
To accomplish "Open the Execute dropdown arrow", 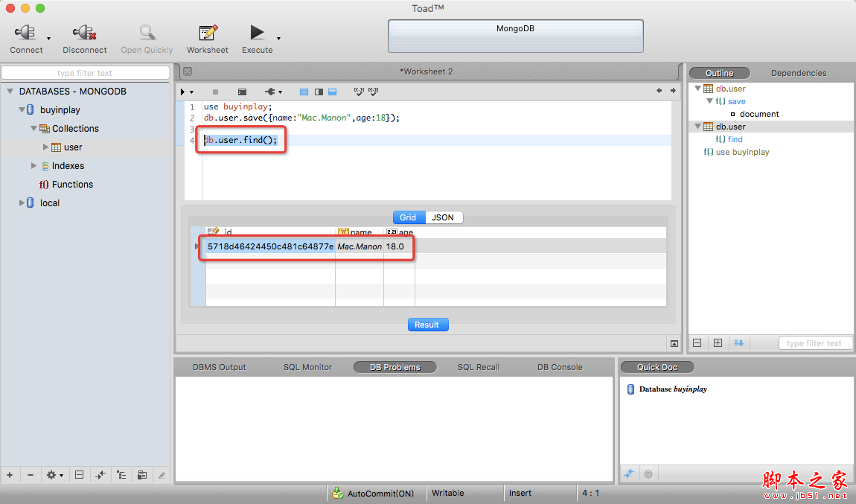I will (x=278, y=38).
